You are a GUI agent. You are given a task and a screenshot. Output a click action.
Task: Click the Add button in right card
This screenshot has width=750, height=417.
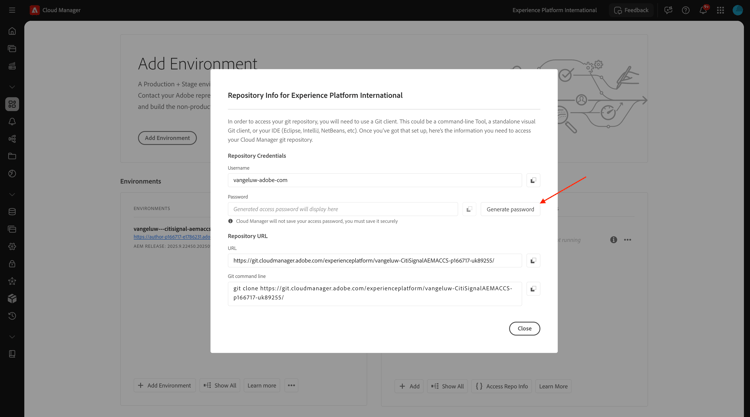pyautogui.click(x=410, y=386)
